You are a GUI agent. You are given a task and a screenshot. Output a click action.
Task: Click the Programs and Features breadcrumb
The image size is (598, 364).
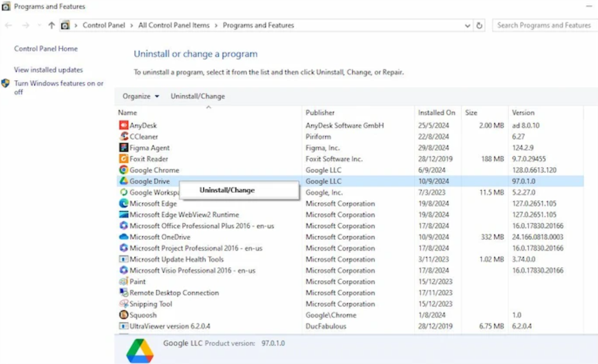tap(258, 26)
